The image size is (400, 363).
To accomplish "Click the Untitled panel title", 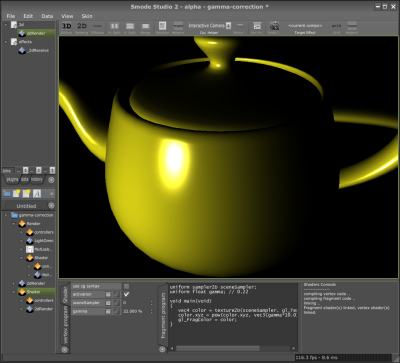I will pyautogui.click(x=26, y=206).
